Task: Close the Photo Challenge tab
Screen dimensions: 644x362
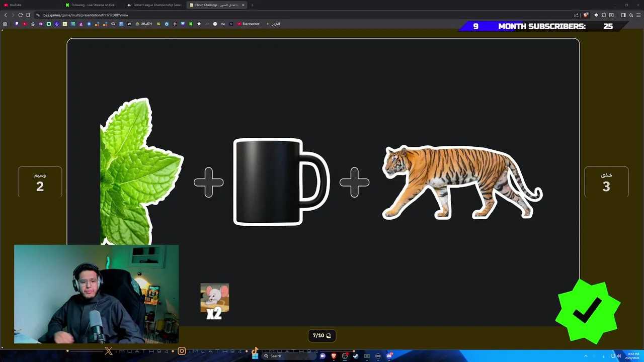Action: 243,5
